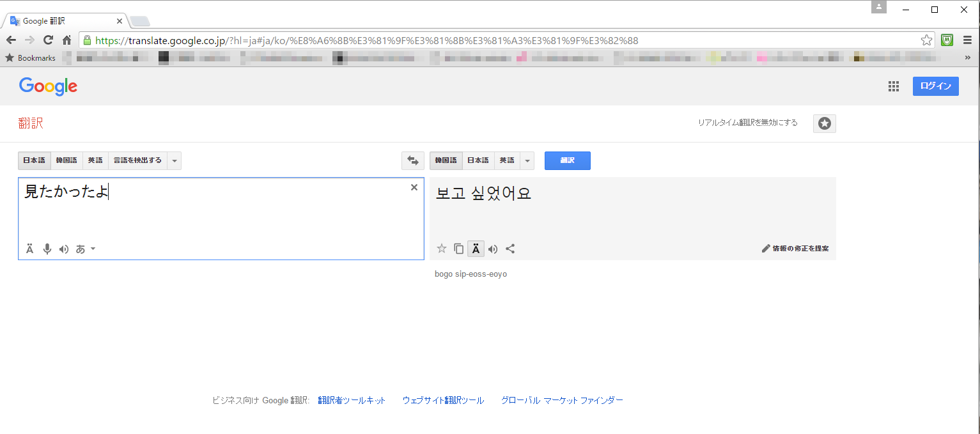Select 韓国語 as source language
This screenshot has width=980, height=434.
[x=66, y=160]
